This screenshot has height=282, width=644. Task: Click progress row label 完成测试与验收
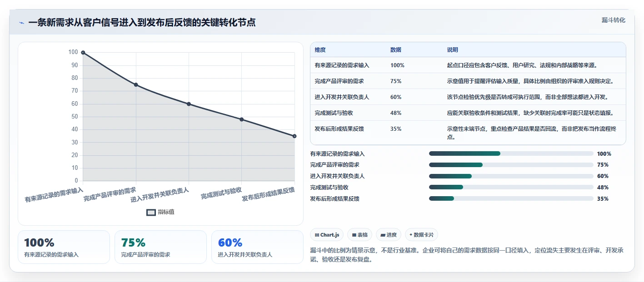pos(329,188)
